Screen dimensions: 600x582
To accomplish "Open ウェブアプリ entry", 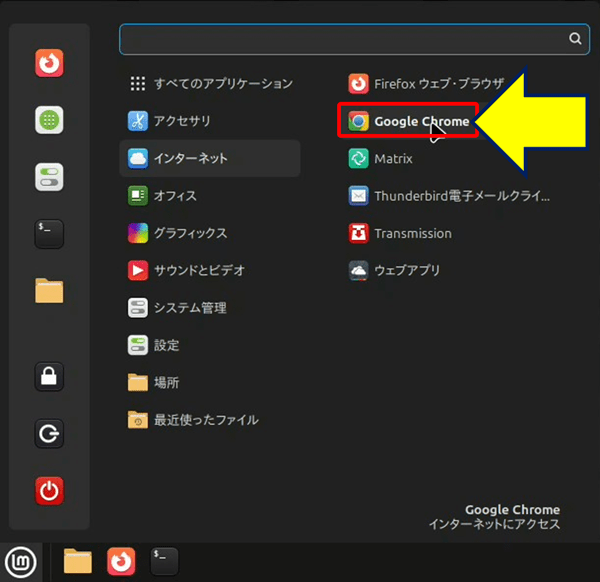I will [394, 271].
